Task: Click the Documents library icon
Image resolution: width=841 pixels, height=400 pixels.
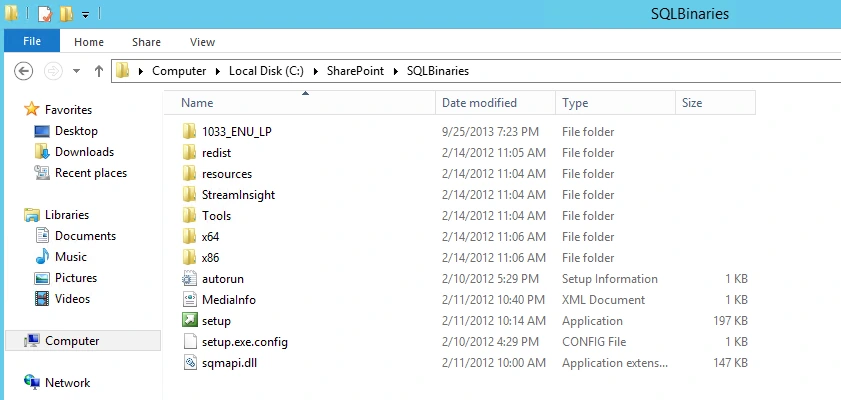Action: point(42,235)
